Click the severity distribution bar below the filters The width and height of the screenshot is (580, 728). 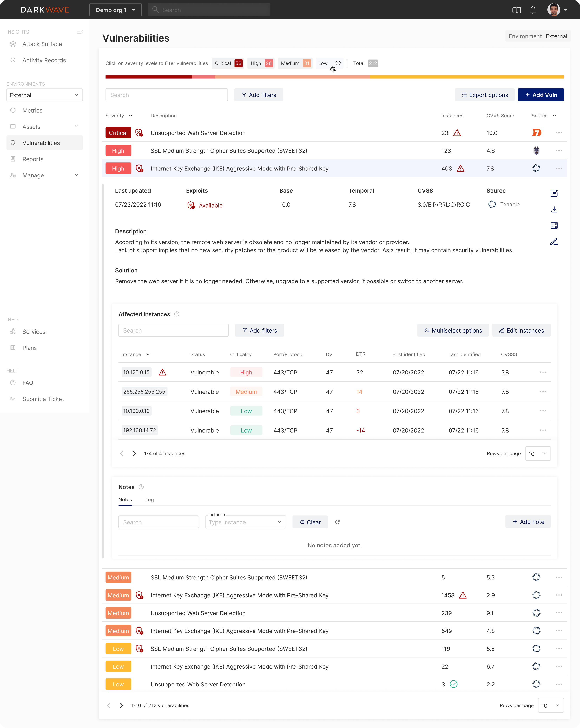(x=334, y=77)
